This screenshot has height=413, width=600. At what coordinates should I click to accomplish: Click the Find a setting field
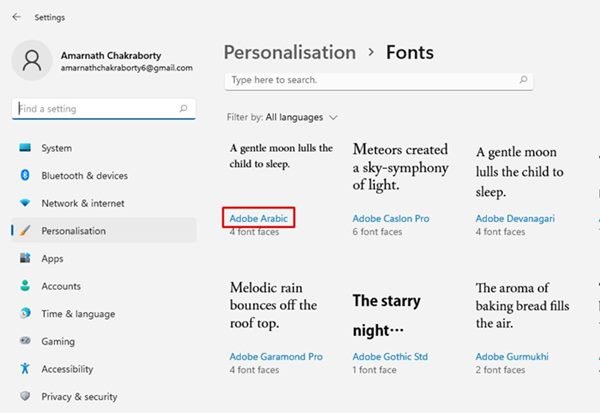point(104,109)
